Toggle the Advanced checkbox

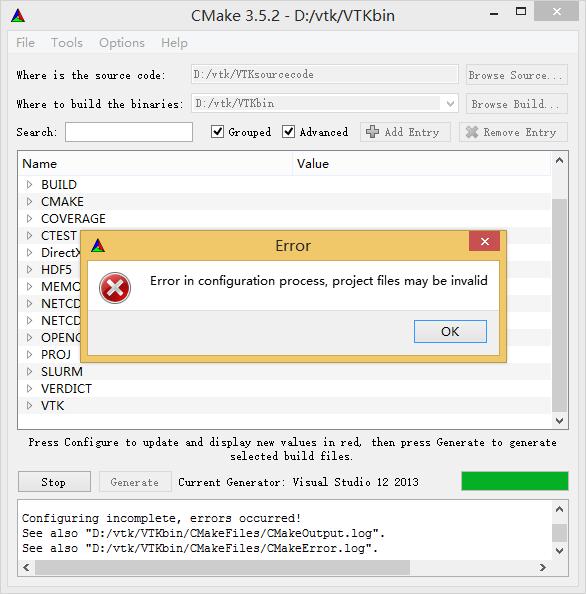click(x=288, y=132)
